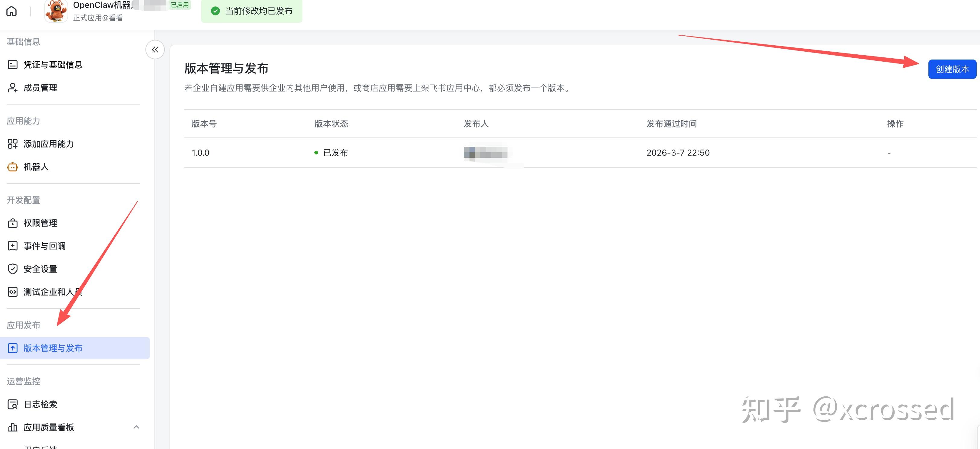Viewport: 980px width, 449px height.
Task: Collapse the sidebar with double-chevron button
Action: [155, 50]
